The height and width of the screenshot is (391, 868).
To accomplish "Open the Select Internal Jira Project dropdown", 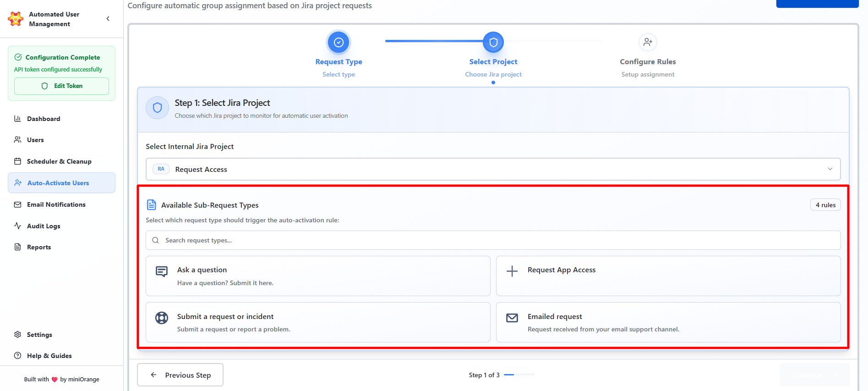I will 493,169.
